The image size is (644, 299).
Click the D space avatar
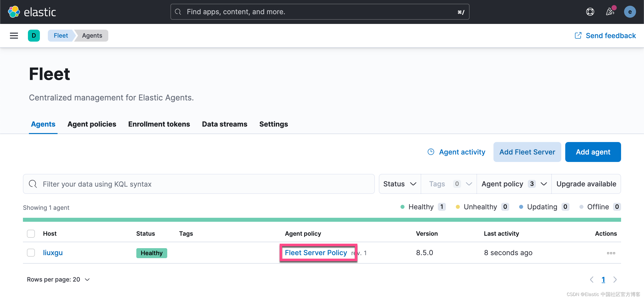(x=34, y=35)
